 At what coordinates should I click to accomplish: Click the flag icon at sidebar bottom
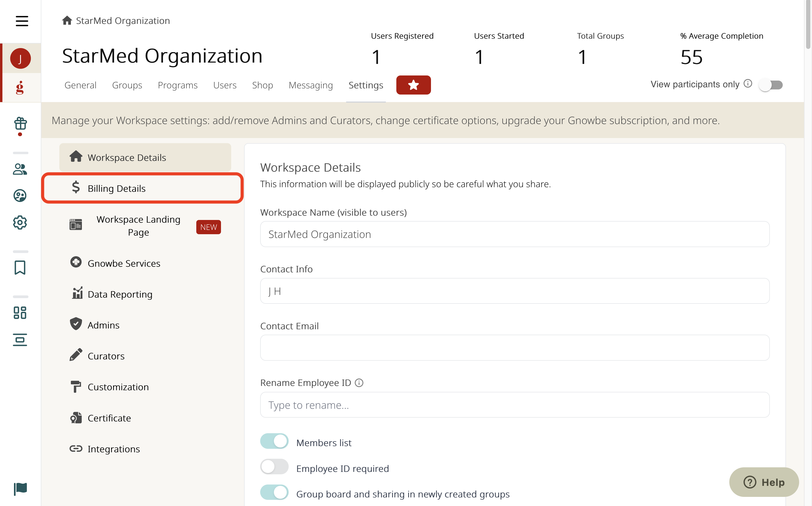point(20,489)
